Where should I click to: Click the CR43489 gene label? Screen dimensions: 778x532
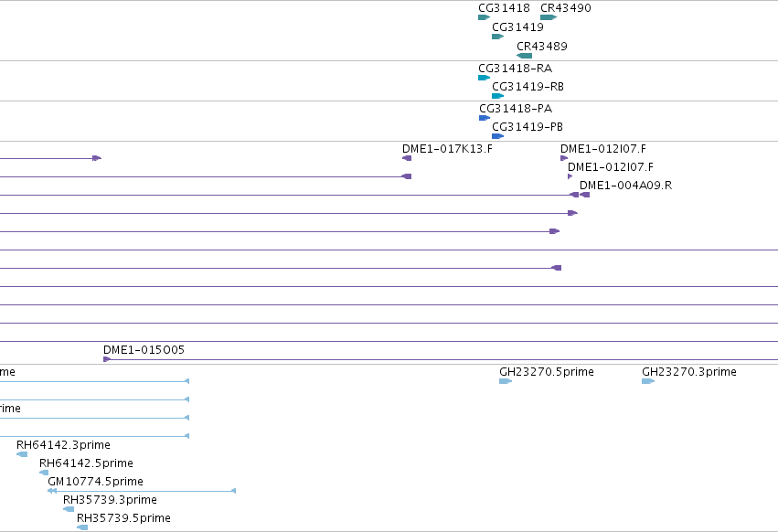pos(542,46)
